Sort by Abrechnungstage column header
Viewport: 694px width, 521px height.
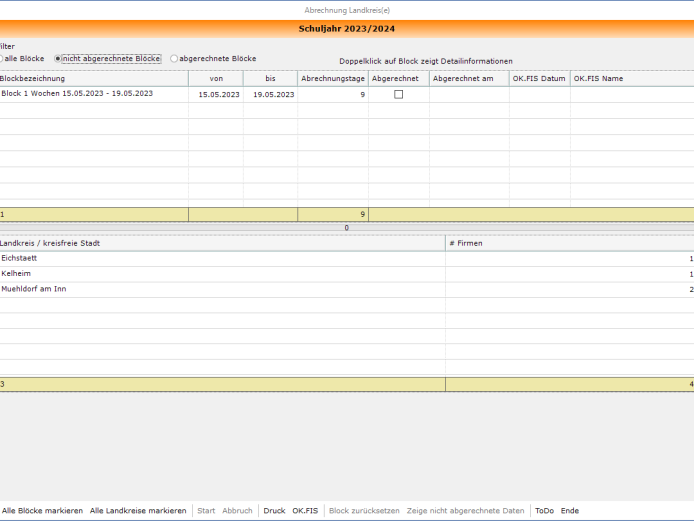pyautogui.click(x=333, y=78)
